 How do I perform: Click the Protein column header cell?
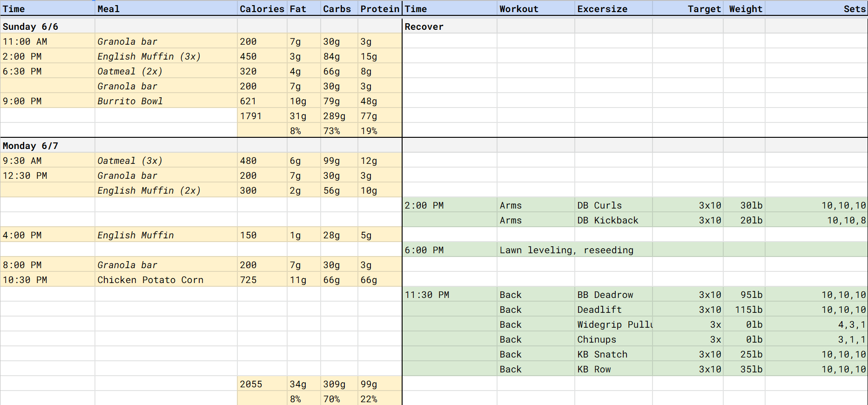[x=380, y=8]
